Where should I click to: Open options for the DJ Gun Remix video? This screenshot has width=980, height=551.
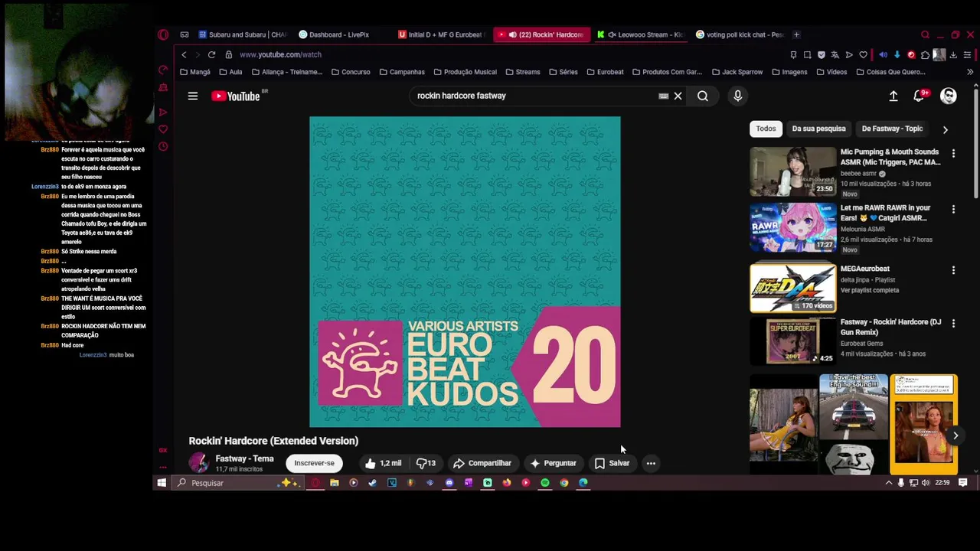point(953,324)
